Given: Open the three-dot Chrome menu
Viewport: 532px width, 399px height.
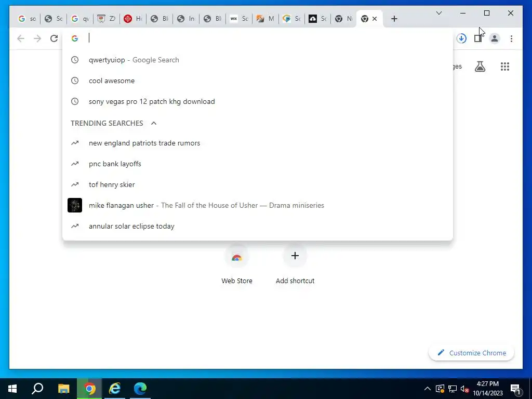Looking at the screenshot, I should pos(511,38).
